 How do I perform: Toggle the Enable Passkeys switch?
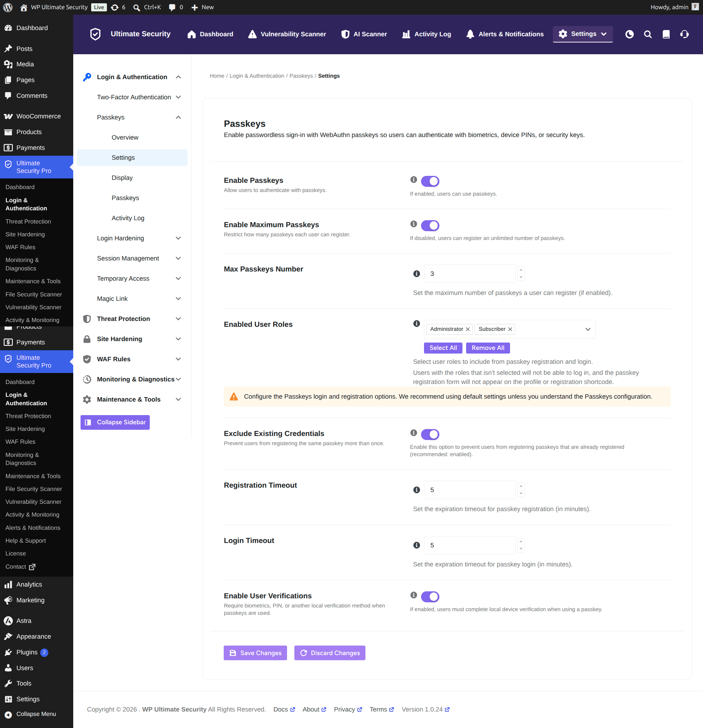[430, 181]
